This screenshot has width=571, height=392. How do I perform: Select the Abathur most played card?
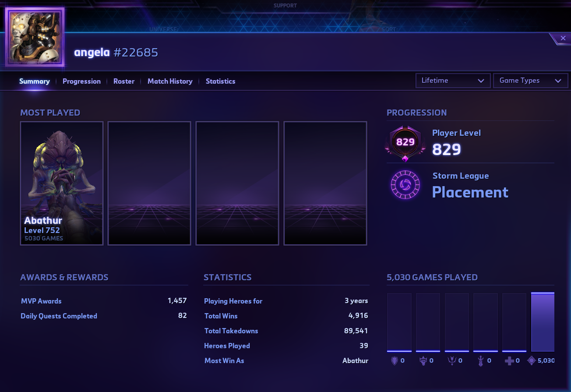click(x=62, y=183)
